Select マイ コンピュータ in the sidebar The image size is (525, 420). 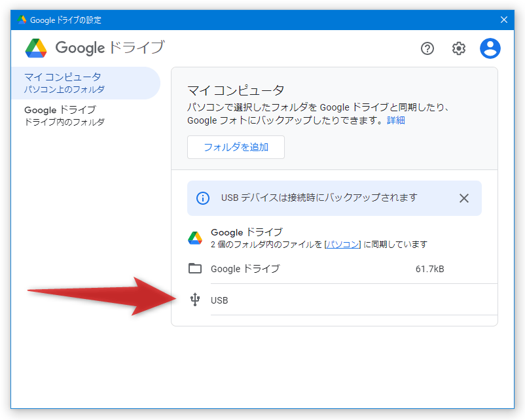[x=86, y=82]
